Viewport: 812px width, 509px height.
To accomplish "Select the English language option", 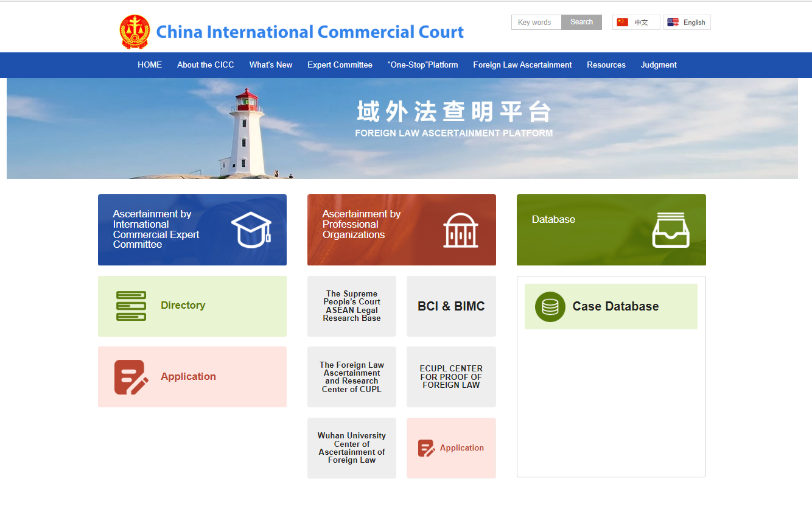I will (687, 23).
